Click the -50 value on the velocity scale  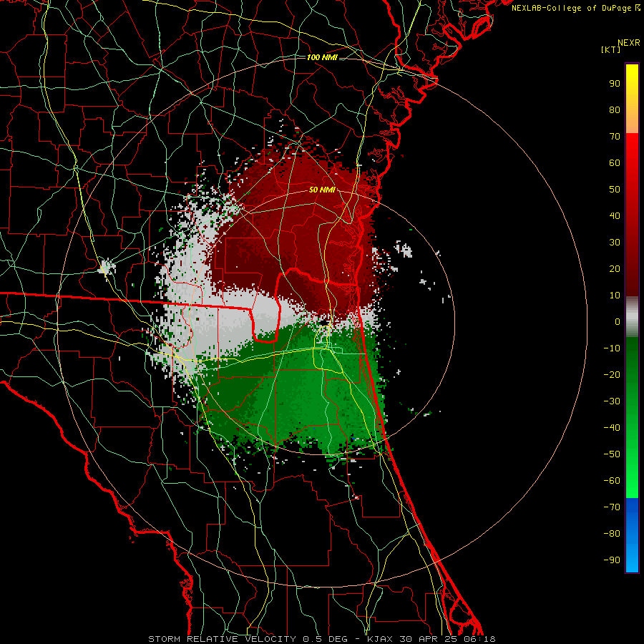tap(612, 454)
